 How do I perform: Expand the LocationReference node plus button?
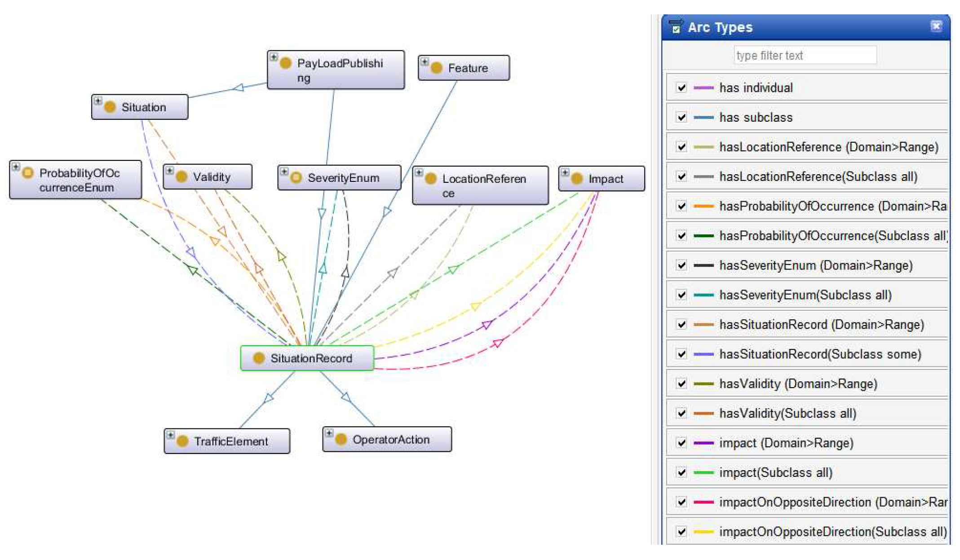[419, 172]
